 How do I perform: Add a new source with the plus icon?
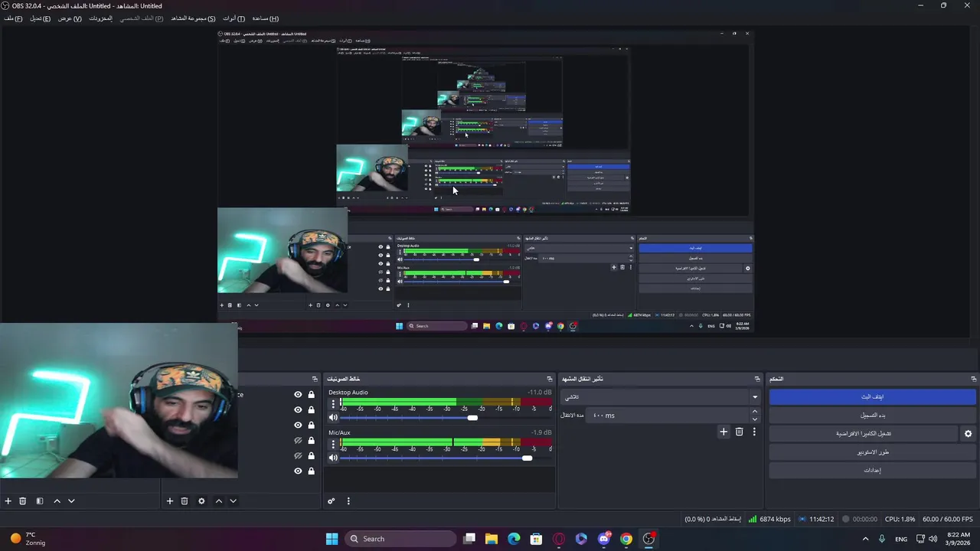(x=170, y=501)
